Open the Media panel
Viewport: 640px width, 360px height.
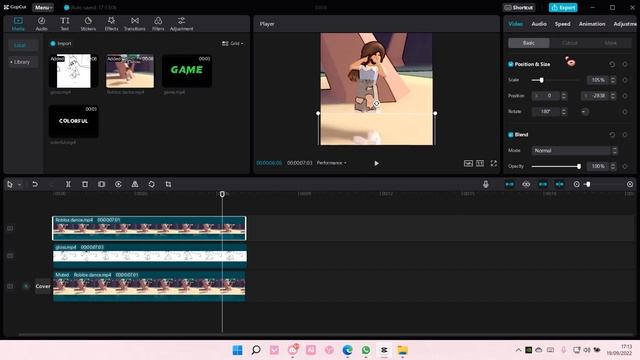tap(18, 24)
